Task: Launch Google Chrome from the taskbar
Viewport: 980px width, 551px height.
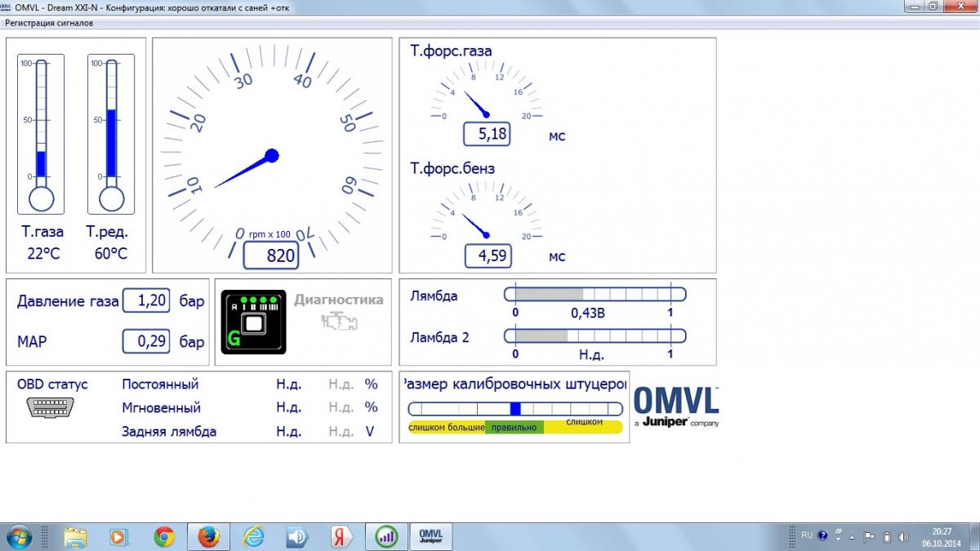Action: 164,536
